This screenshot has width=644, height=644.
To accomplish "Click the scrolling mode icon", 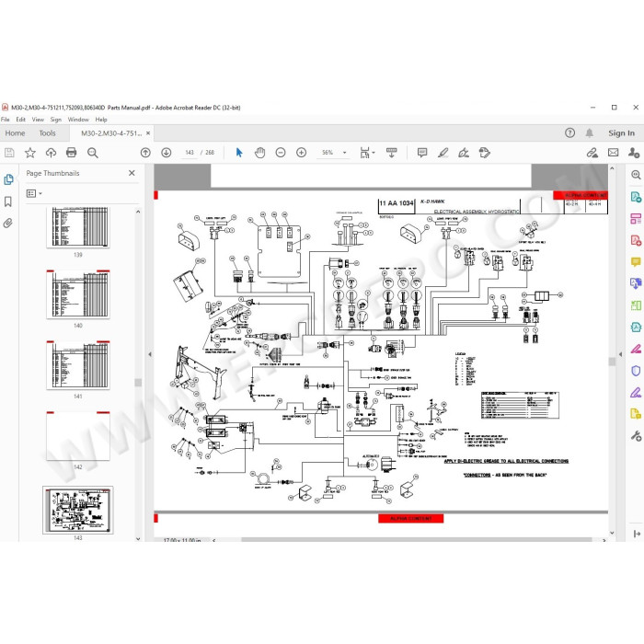I will pos(392,153).
